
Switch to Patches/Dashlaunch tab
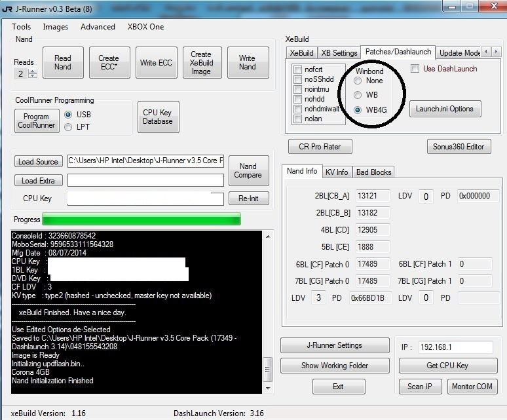tap(398, 52)
